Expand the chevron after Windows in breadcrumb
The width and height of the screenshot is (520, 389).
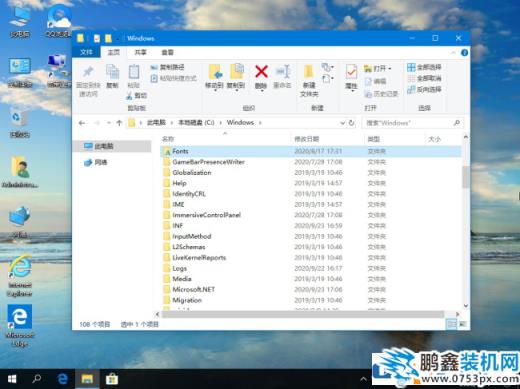click(260, 123)
